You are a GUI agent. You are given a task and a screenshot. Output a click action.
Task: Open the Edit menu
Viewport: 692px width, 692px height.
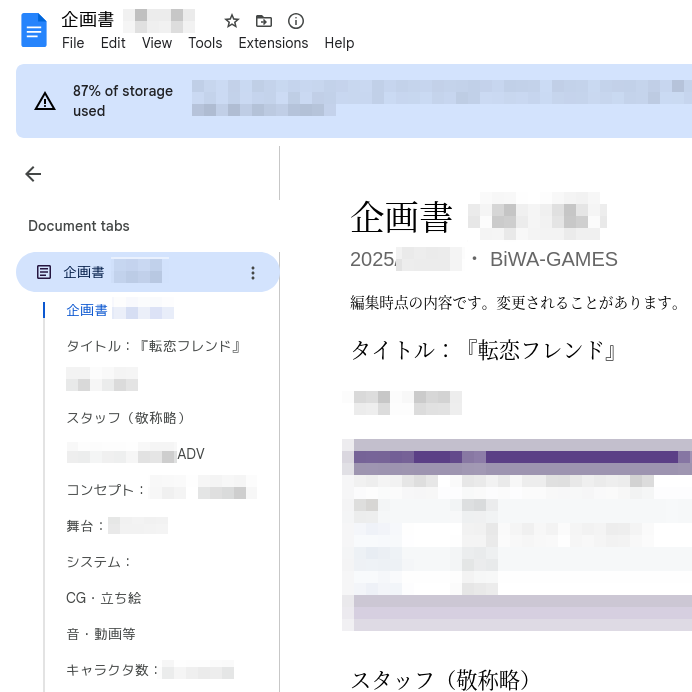coord(113,43)
